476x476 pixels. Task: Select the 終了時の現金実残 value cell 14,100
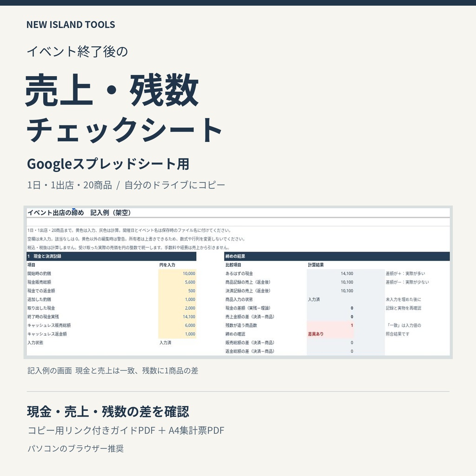[177, 317]
